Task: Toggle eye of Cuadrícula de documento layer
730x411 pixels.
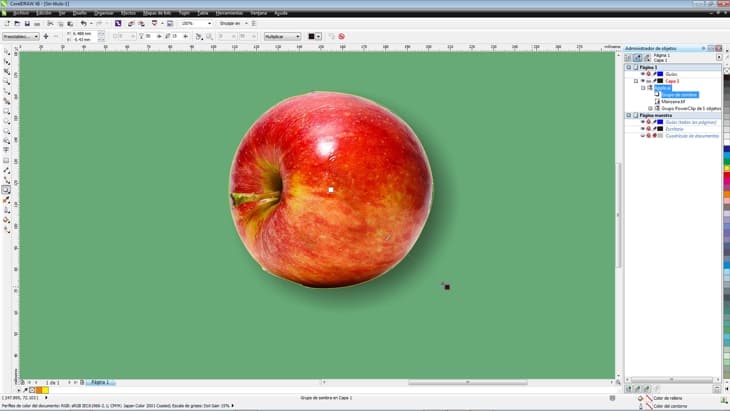Action: click(x=643, y=136)
